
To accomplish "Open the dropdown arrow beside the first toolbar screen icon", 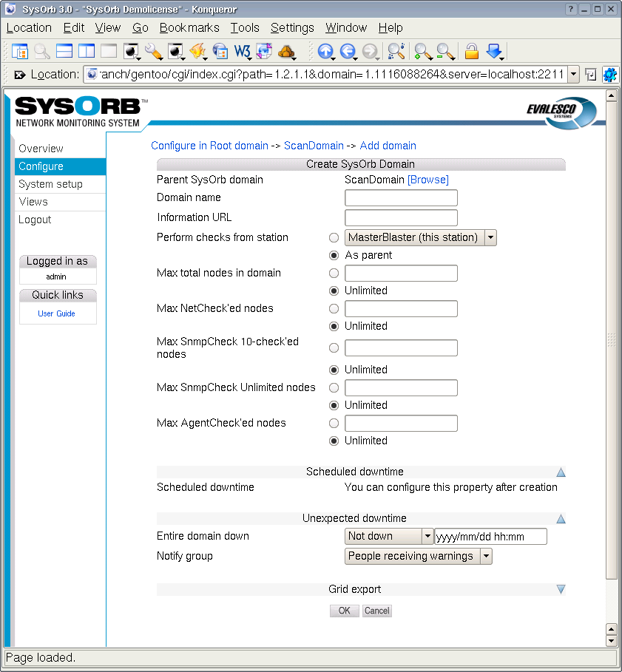I will click(x=139, y=58).
